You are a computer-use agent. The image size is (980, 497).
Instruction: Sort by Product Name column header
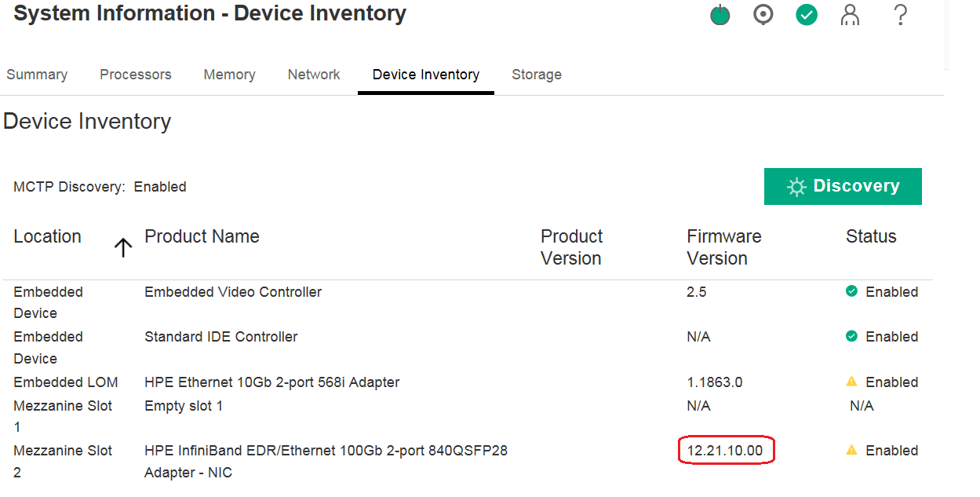(202, 236)
